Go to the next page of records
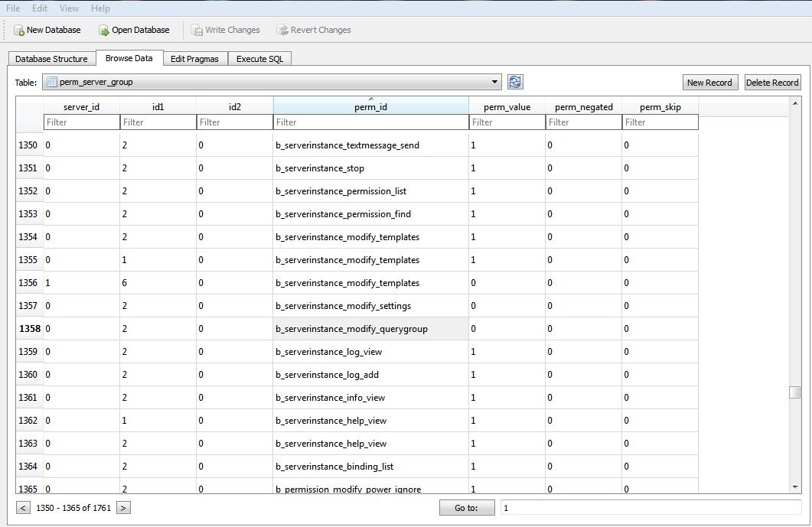 [123, 508]
